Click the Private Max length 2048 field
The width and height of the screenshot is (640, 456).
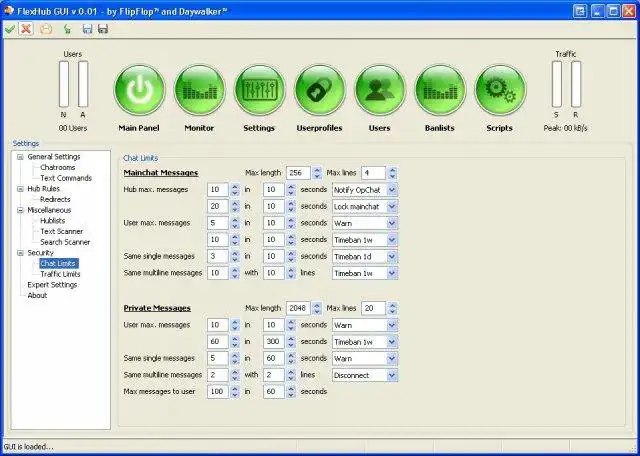click(x=298, y=308)
